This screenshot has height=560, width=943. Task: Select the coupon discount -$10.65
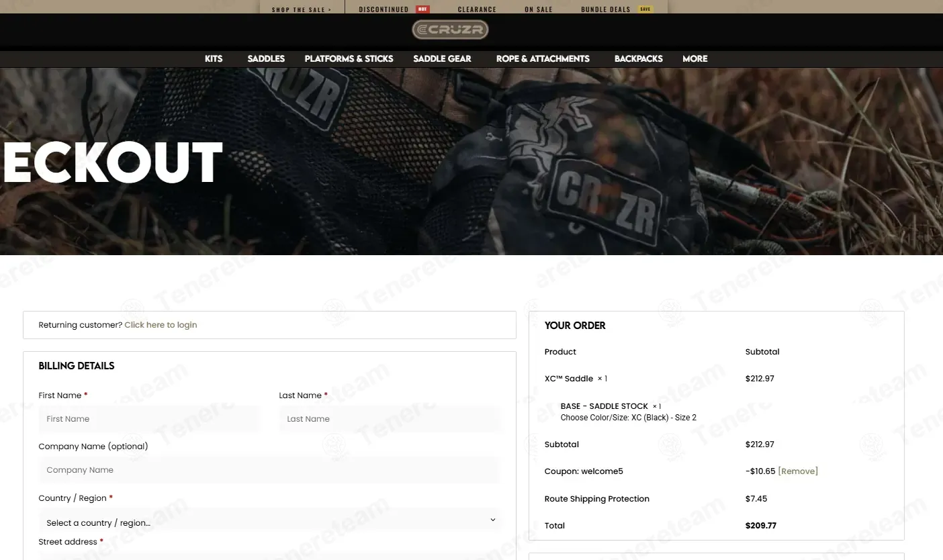pyautogui.click(x=760, y=471)
